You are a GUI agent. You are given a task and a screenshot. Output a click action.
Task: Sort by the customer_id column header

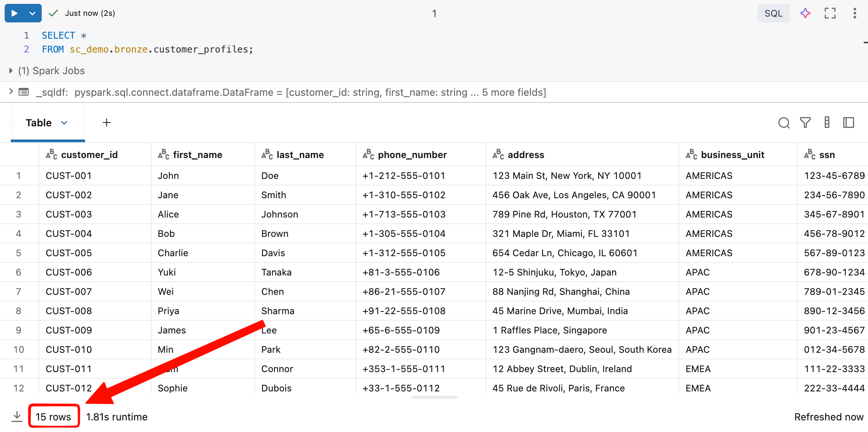tap(89, 154)
